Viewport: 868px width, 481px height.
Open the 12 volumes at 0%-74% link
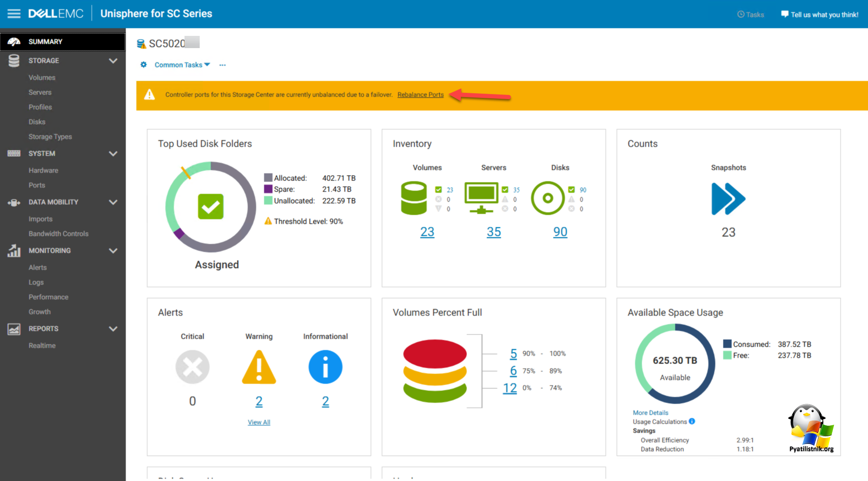510,388
